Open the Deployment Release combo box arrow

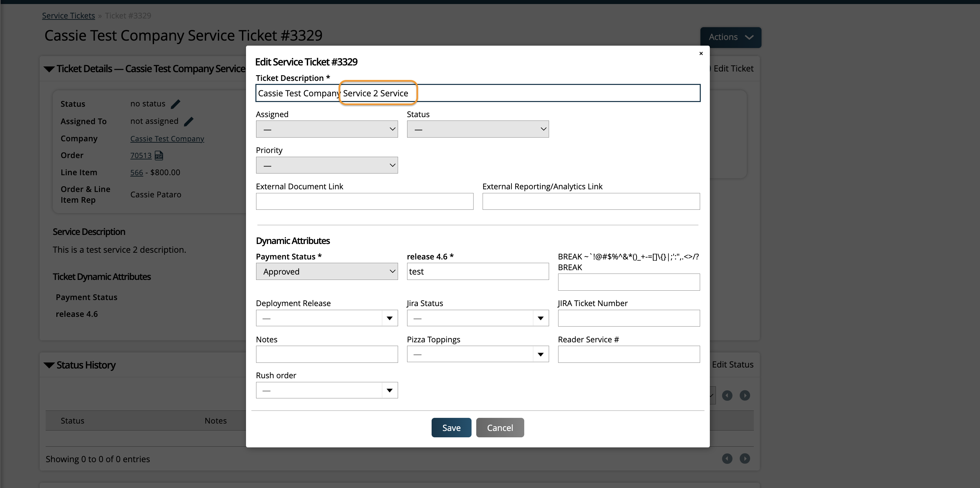point(389,319)
